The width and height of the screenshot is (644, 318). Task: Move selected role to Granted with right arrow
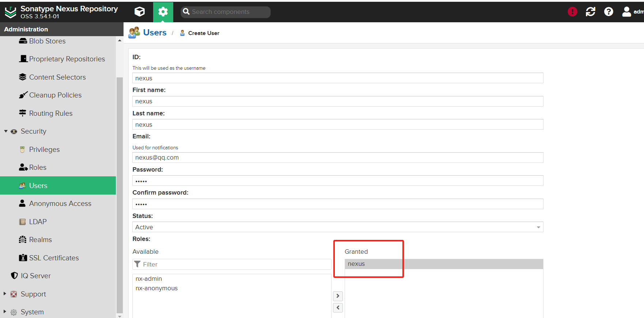(338, 296)
